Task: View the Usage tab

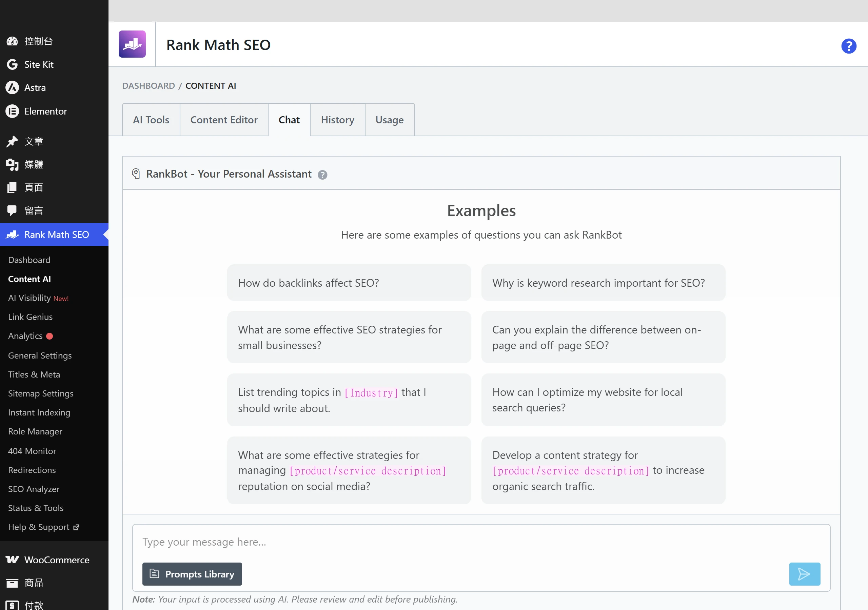Action: coord(389,120)
